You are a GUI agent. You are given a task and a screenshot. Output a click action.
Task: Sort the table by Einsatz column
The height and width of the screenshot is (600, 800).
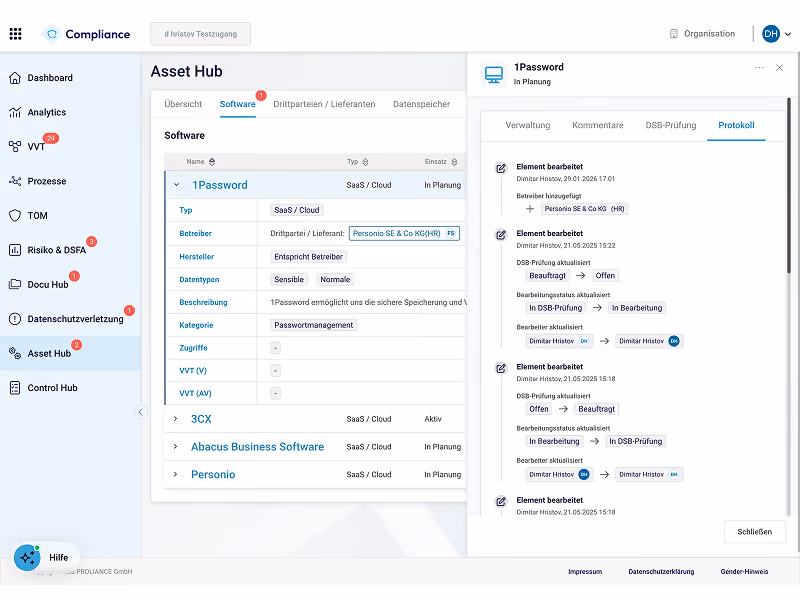click(454, 162)
